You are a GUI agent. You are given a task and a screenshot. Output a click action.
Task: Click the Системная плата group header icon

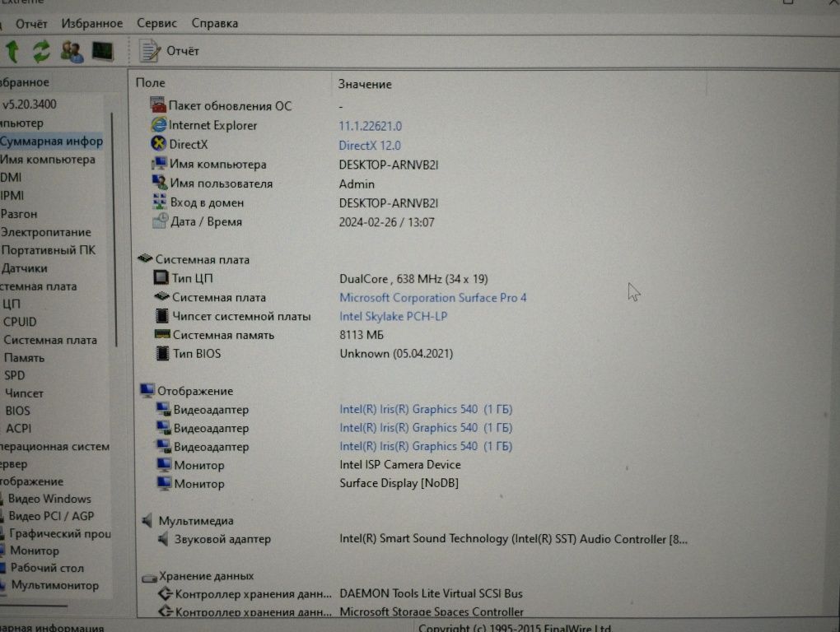(145, 258)
